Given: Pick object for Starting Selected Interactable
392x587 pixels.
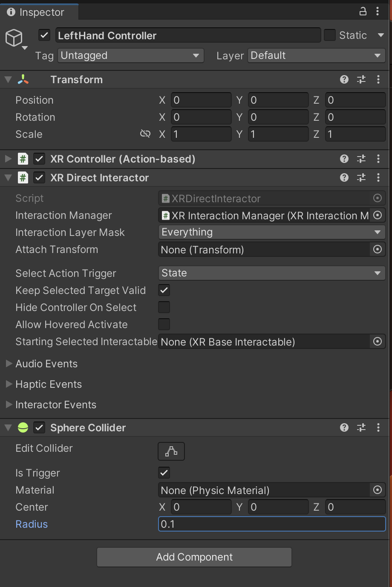Looking at the screenshot, I should pyautogui.click(x=378, y=342).
